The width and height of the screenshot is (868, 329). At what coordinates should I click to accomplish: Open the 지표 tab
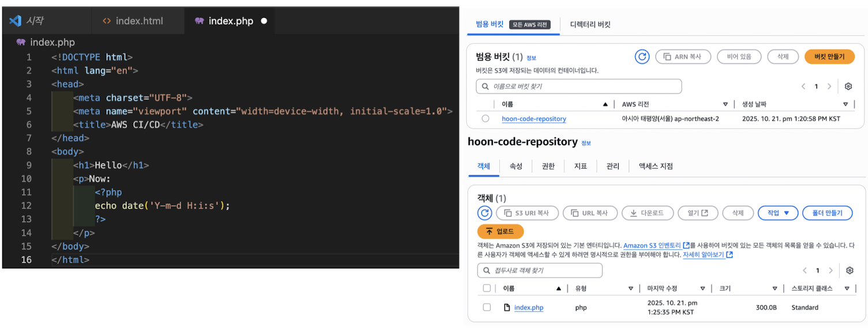[x=581, y=166]
